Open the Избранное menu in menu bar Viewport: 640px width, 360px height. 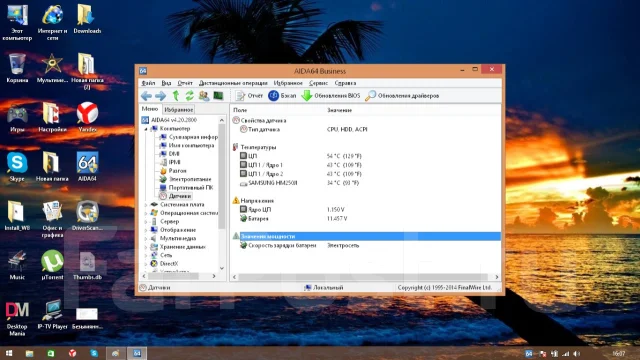(x=288, y=83)
